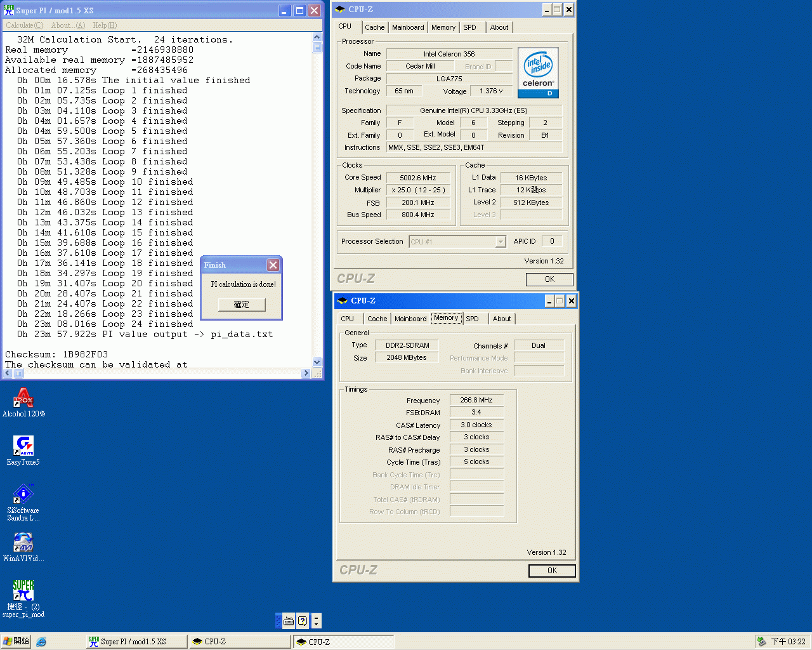Click Super PI vertical scrollbar down arrow
This screenshot has width=812, height=650.
(x=317, y=362)
